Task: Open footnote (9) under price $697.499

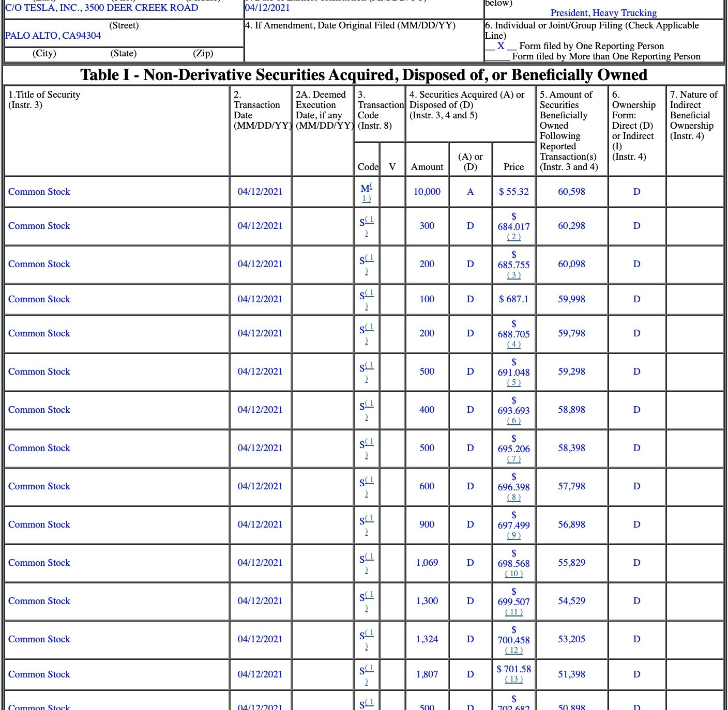Action: 513,535
